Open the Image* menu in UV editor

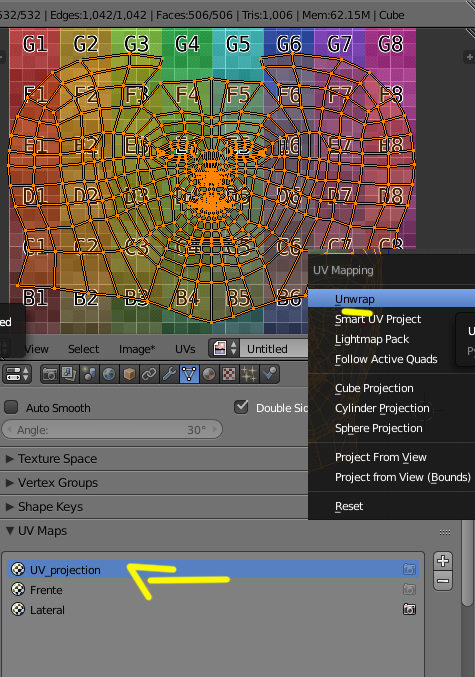(x=137, y=349)
